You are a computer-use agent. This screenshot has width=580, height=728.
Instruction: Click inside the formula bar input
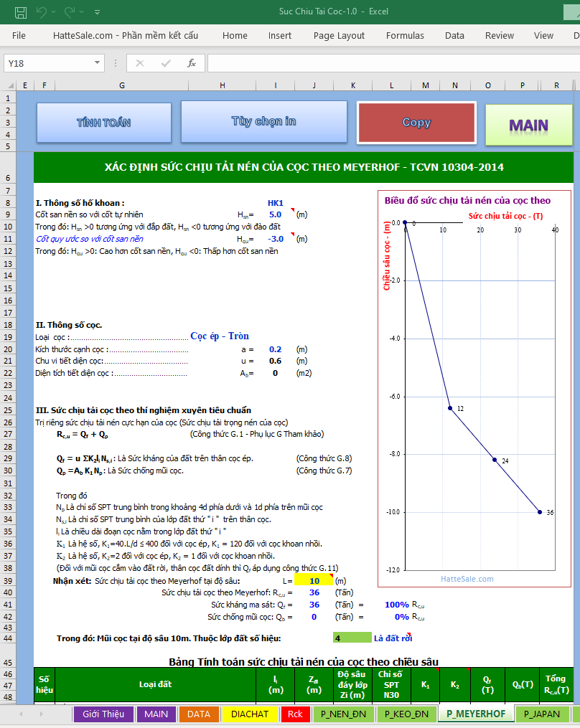tap(393, 63)
